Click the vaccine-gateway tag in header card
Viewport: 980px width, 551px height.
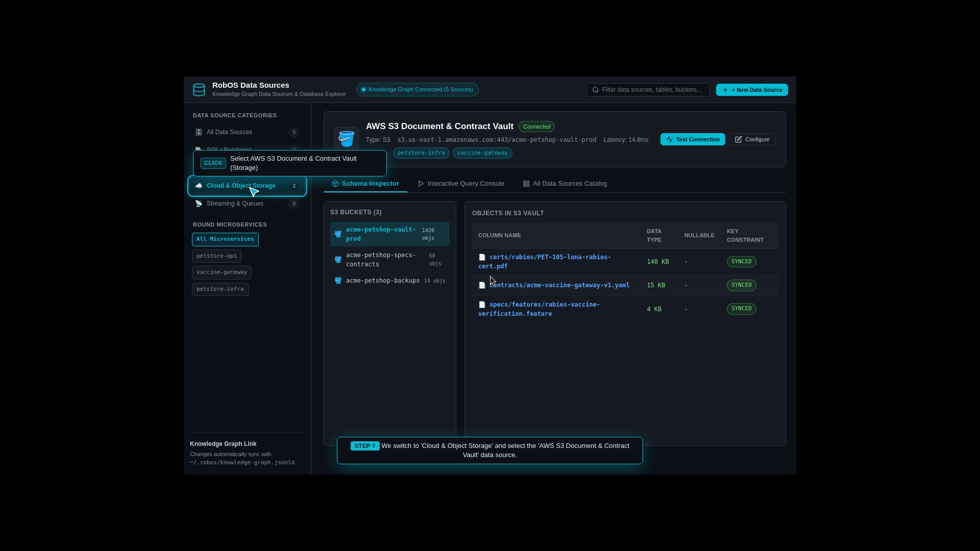pos(482,153)
